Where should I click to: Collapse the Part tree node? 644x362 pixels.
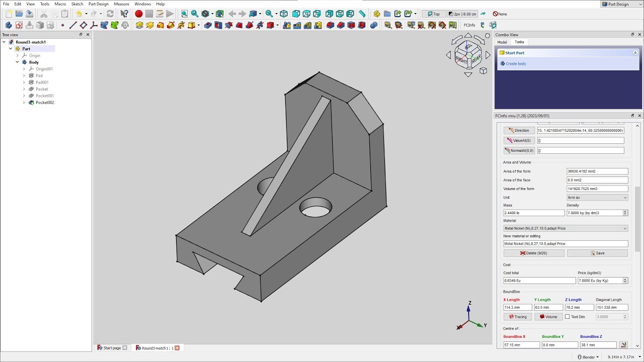pos(11,49)
